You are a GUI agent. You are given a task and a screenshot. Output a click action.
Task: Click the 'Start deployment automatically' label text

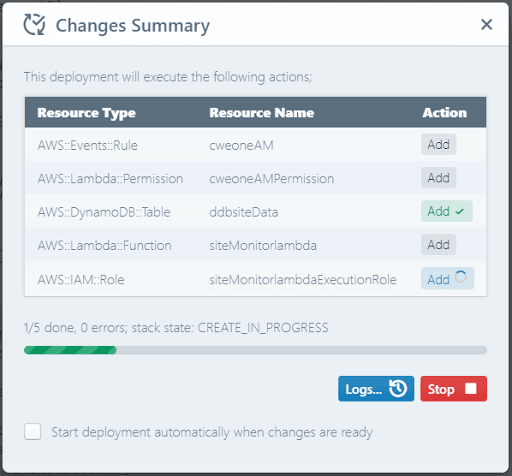point(212,432)
